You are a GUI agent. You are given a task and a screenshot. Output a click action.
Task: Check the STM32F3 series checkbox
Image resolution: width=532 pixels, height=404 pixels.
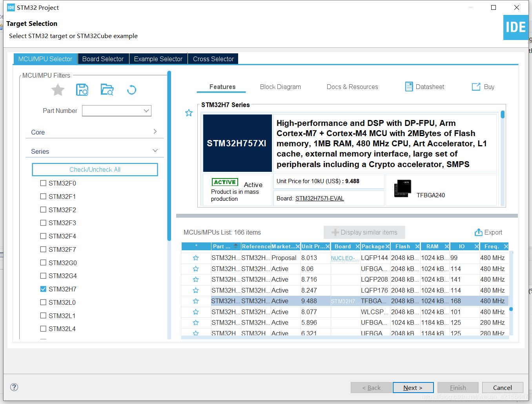43,223
